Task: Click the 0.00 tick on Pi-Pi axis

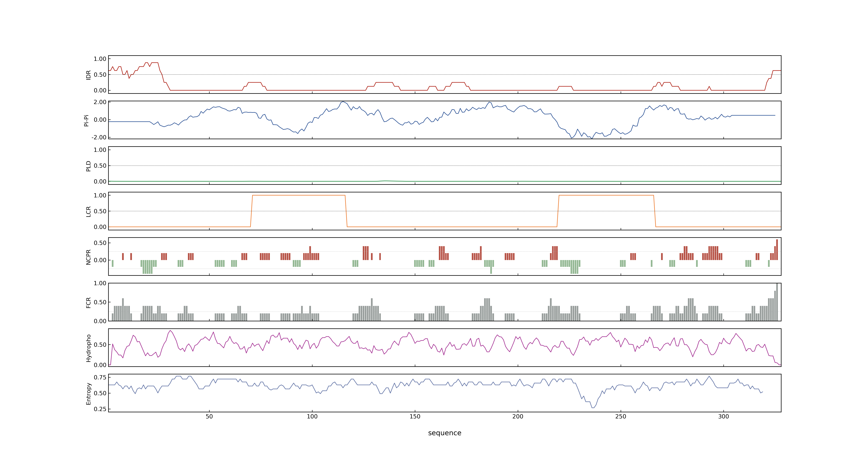Action: tap(100, 120)
